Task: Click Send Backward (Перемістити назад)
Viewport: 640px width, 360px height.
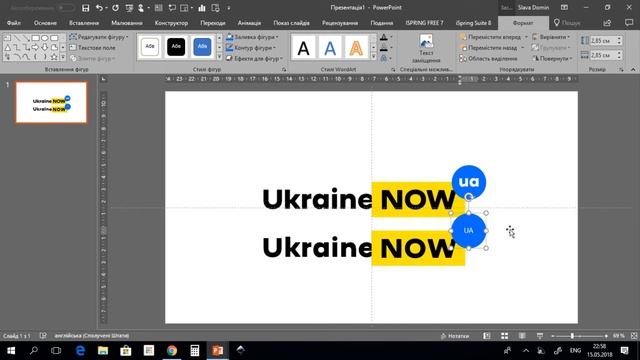Action: pyautogui.click(x=488, y=48)
